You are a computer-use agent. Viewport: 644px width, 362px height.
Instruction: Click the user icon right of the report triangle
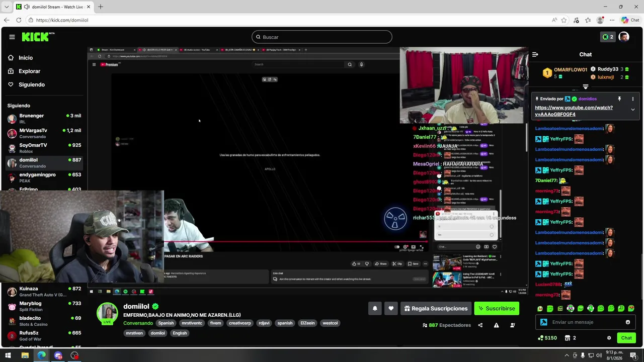(x=512, y=325)
